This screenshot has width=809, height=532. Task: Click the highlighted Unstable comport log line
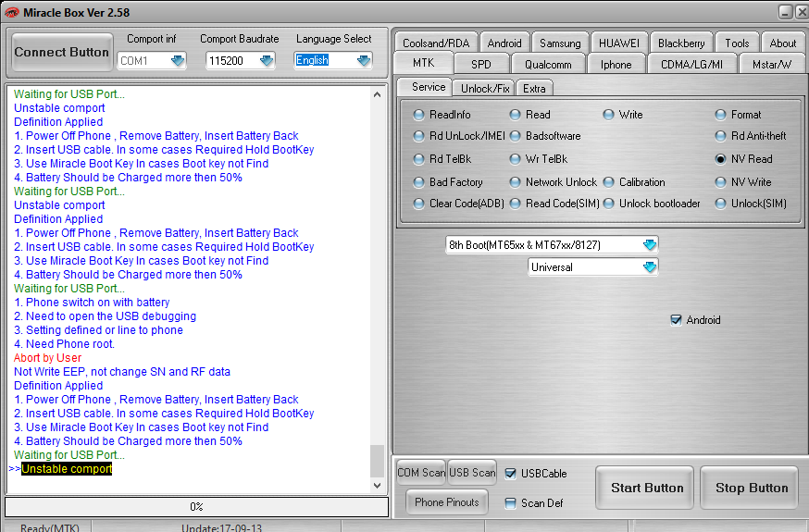point(67,468)
